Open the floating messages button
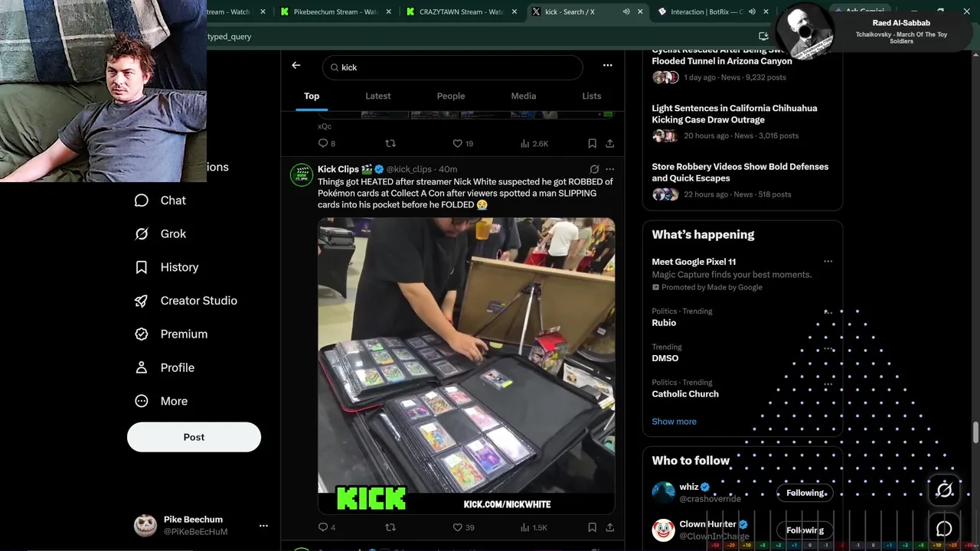 (x=944, y=529)
